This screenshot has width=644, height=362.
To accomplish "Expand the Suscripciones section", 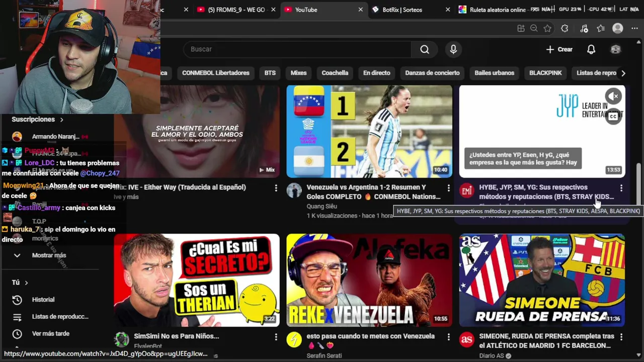I will (x=38, y=120).
